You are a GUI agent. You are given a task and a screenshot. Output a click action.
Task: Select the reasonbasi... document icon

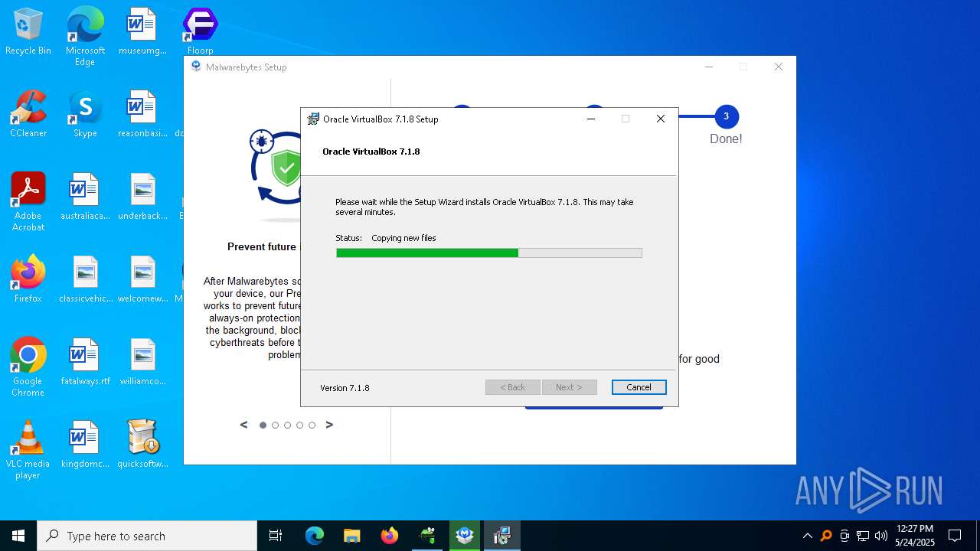point(142,114)
